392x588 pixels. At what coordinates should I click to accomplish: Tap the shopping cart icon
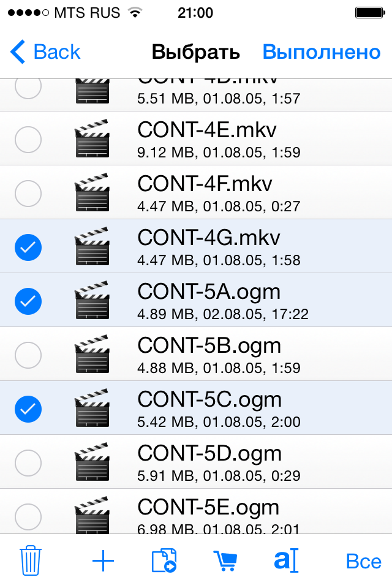225,560
